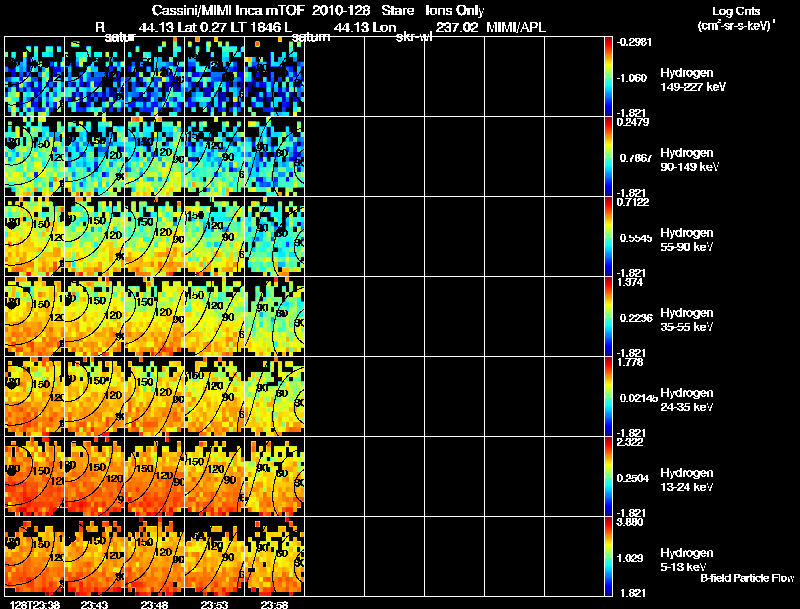800x609 pixels.
Task: Open the 5-13 keV image panel at 23:58
Action: click(274, 556)
